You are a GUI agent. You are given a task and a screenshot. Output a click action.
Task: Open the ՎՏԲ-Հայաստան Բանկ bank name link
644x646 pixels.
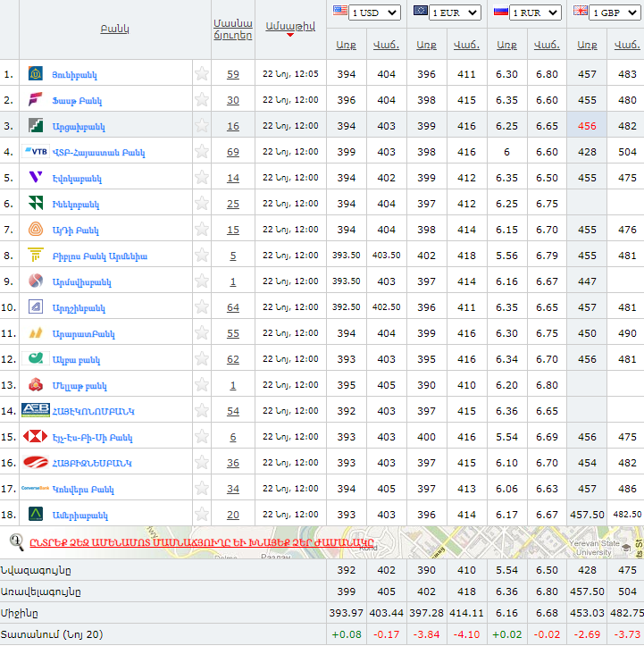click(x=100, y=153)
